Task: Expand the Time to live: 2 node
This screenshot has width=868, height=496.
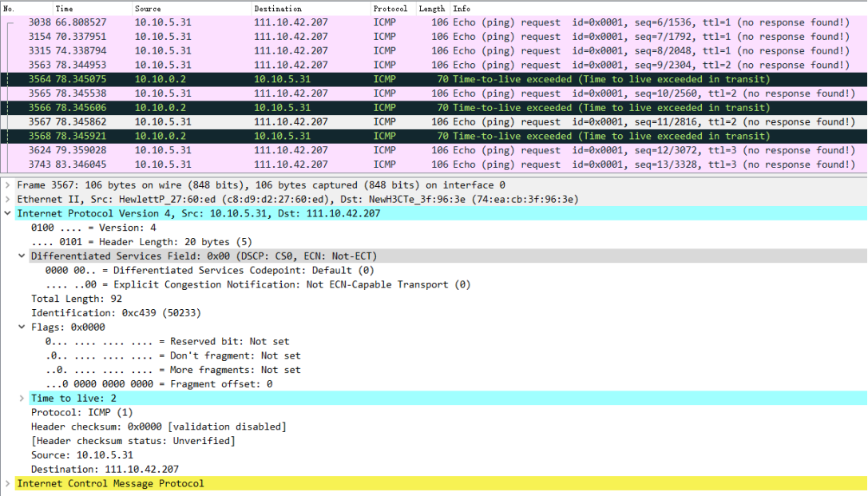Action: [x=22, y=398]
